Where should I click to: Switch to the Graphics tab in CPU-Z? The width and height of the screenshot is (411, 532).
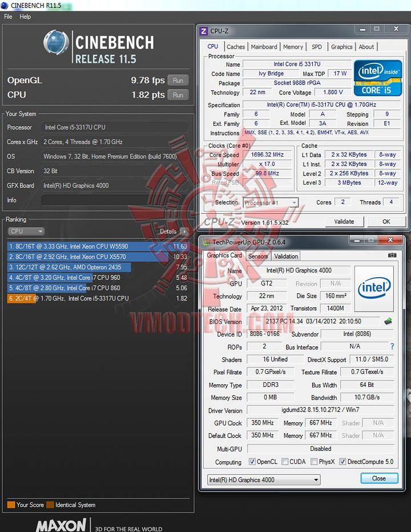[341, 47]
